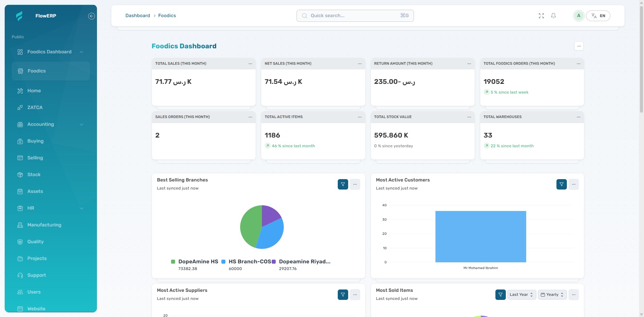The width and height of the screenshot is (644, 317).
Task: Open the user avatar menu
Action: tap(579, 15)
